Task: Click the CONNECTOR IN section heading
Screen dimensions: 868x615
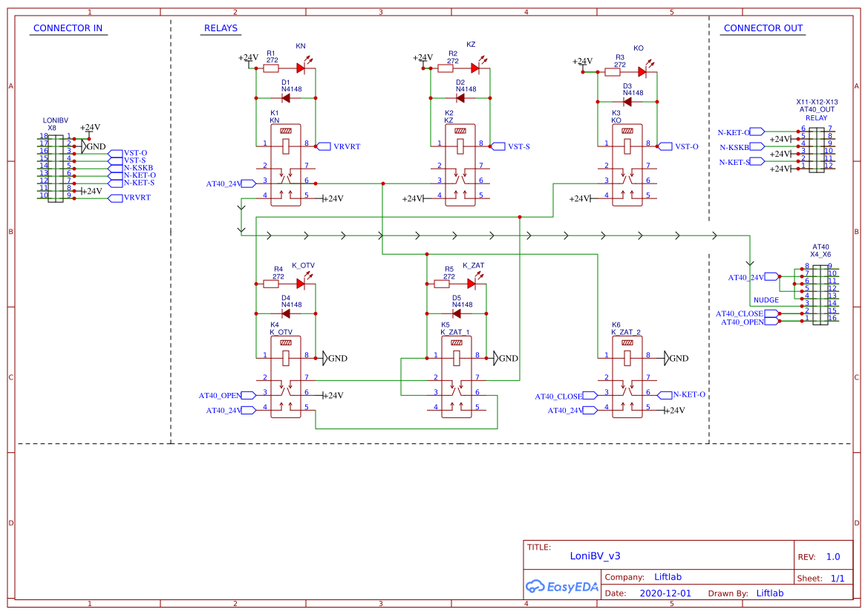Action: coord(68,27)
